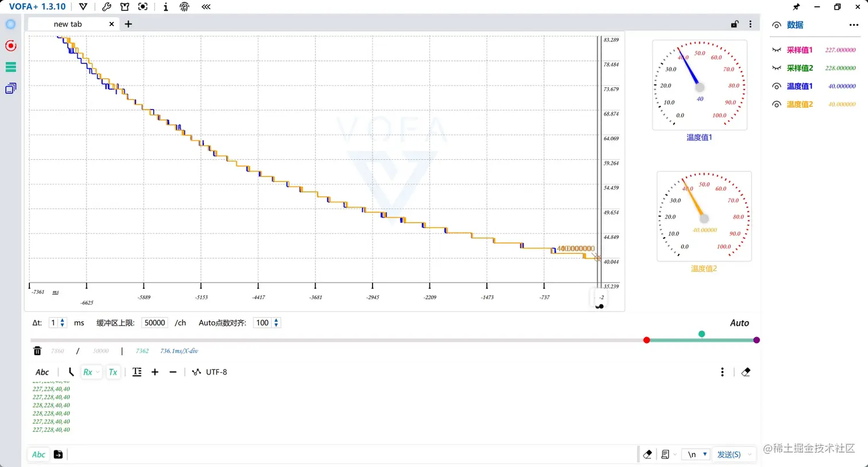Click the Auto点数对齐 stepper arrows
Viewport: 868px width, 467px height.
coord(276,323)
